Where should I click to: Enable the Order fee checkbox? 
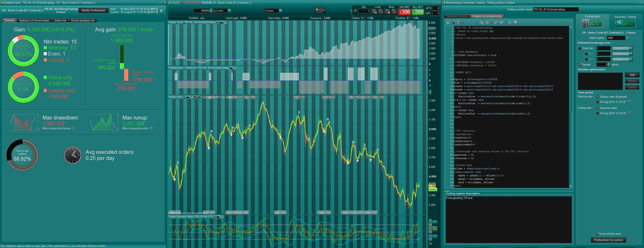coord(580,49)
